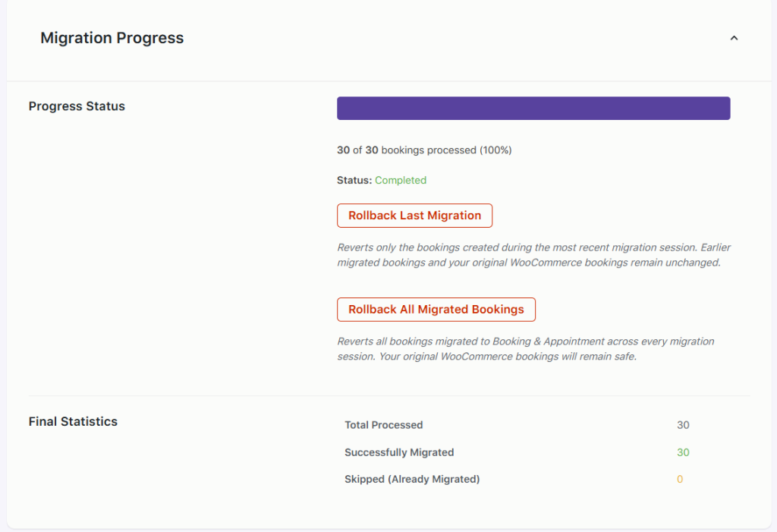Viewport: 777px width, 532px height.
Task: Collapse the Migration Progress panel chevron
Action: [x=734, y=38]
